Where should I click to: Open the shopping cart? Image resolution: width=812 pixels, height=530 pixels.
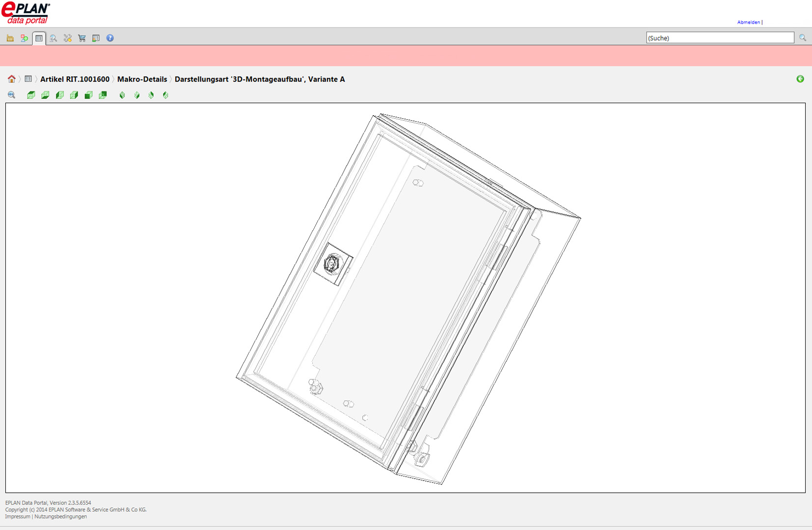(82, 38)
